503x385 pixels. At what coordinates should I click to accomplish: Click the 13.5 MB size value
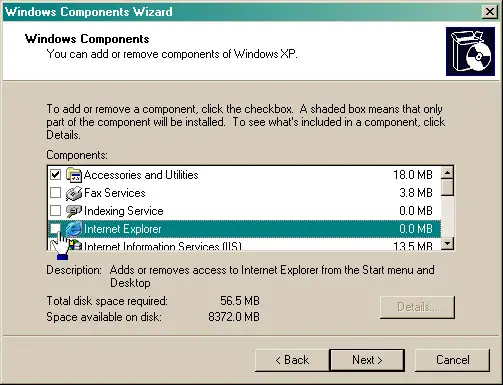click(x=413, y=246)
